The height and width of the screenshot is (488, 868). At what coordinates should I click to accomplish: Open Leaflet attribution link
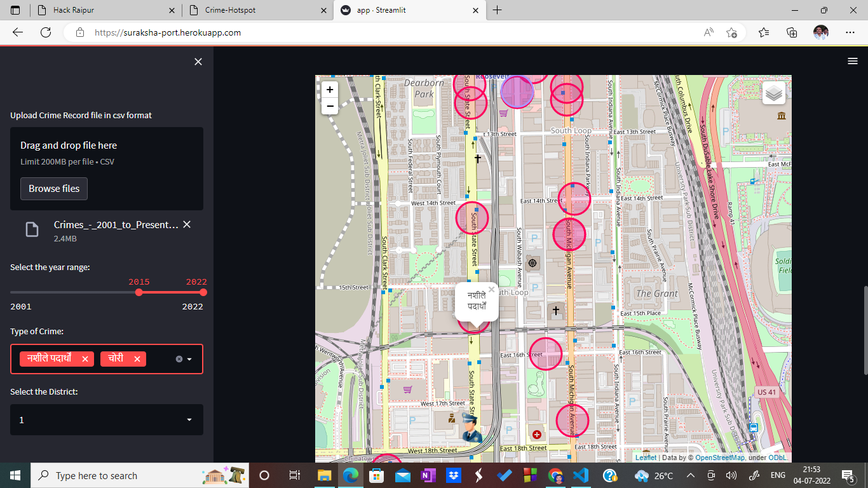[x=646, y=457]
